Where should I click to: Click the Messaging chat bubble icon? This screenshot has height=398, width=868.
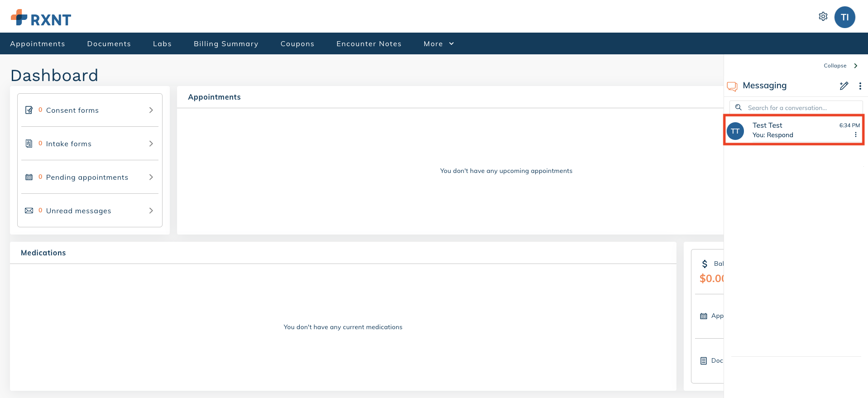point(732,86)
